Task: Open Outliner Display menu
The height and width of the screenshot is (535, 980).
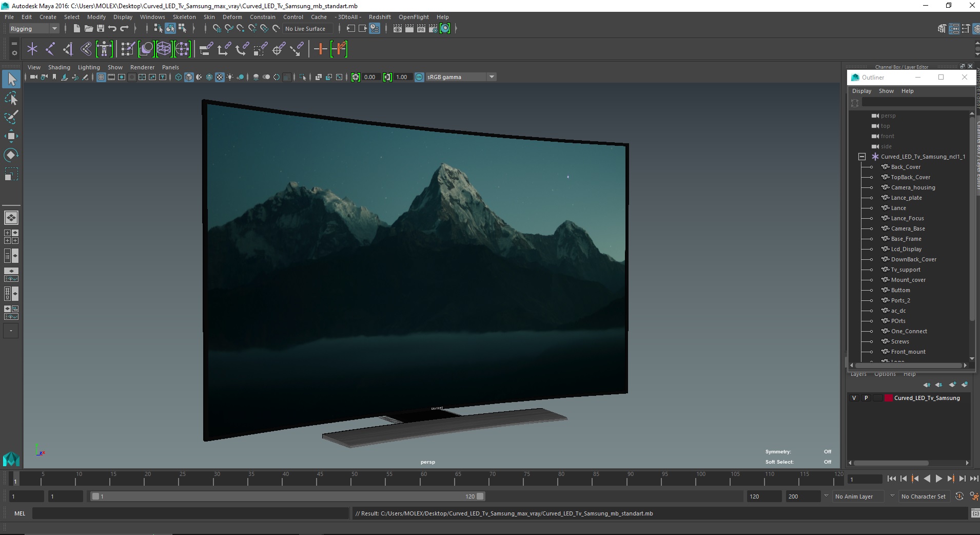Action: point(861,91)
